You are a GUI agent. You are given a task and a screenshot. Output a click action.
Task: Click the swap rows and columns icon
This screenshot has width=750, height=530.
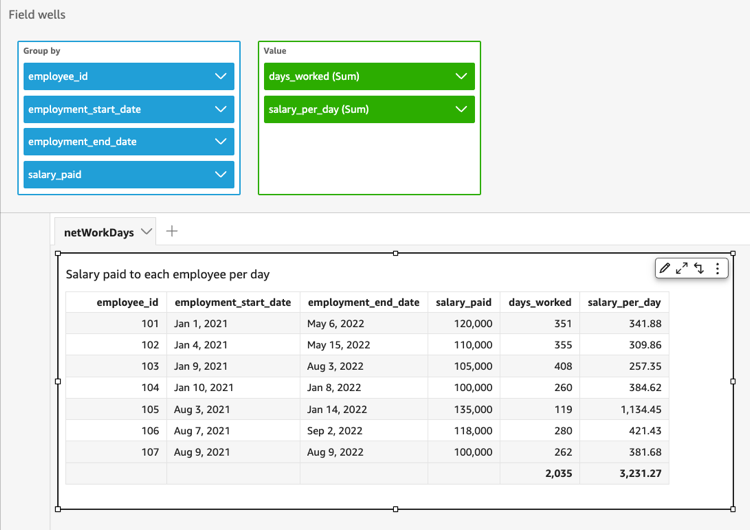699,268
